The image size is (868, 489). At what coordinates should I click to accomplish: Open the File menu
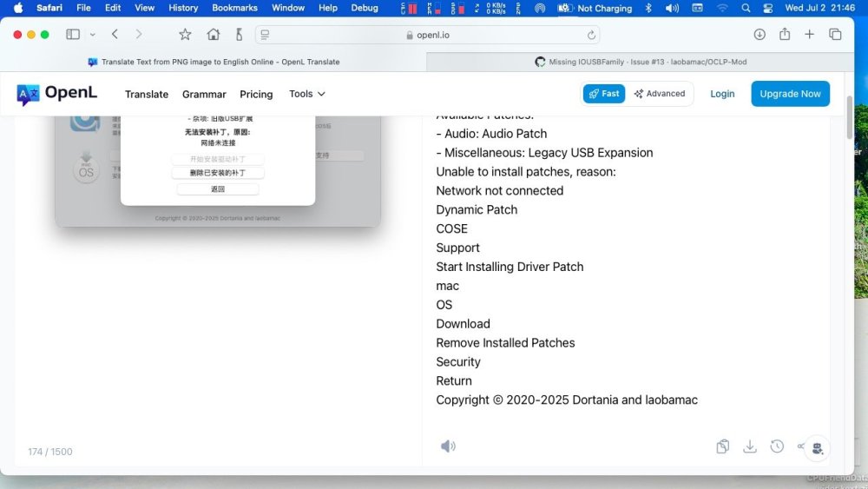tap(83, 8)
